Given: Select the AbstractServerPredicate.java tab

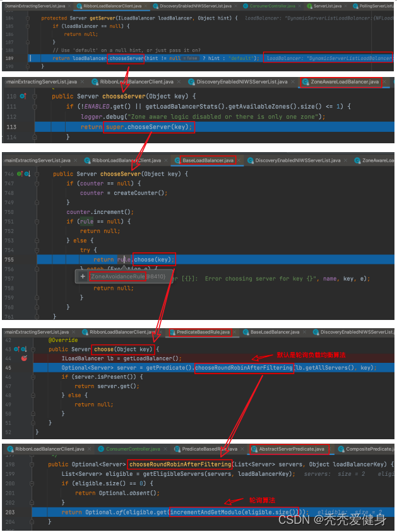Looking at the screenshot, I should pyautogui.click(x=291, y=449).
